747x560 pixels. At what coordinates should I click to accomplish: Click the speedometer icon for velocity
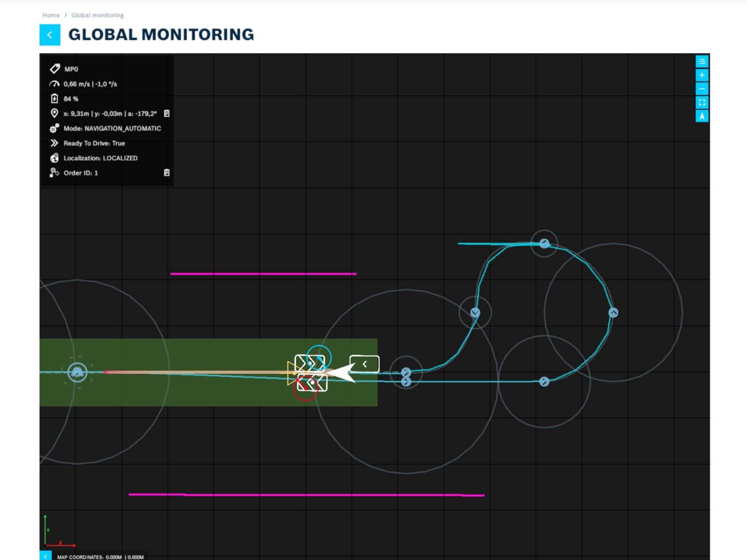[55, 84]
